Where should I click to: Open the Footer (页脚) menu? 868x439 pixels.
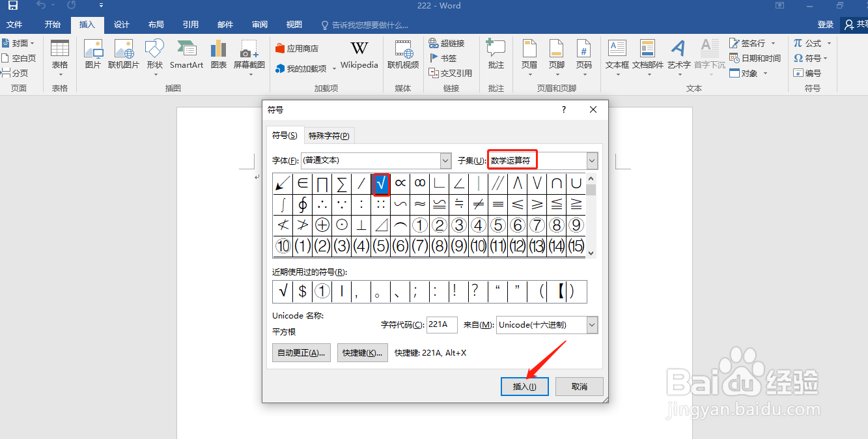click(557, 57)
